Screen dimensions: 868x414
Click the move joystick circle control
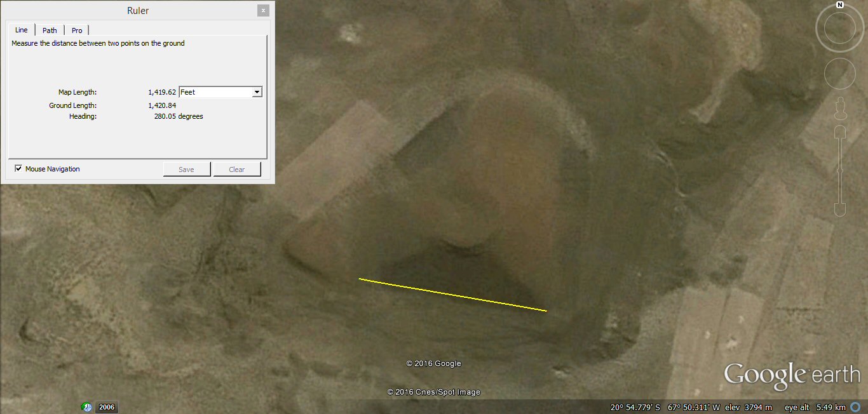(x=840, y=74)
